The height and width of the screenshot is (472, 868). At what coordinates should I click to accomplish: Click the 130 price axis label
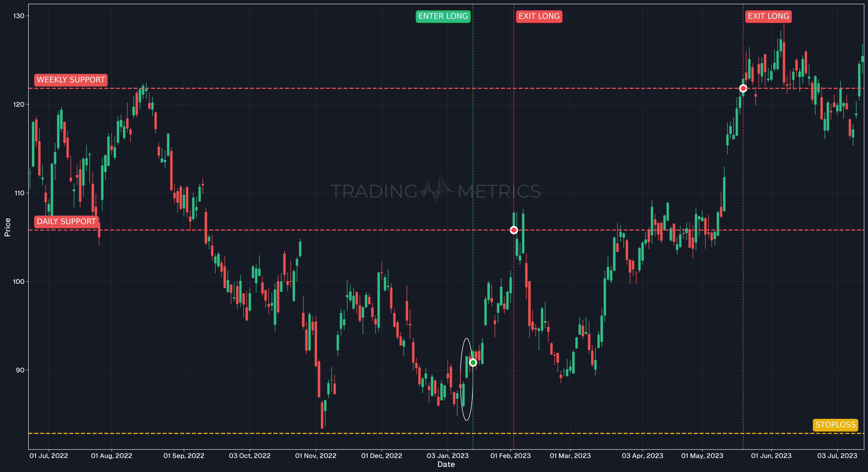click(19, 16)
